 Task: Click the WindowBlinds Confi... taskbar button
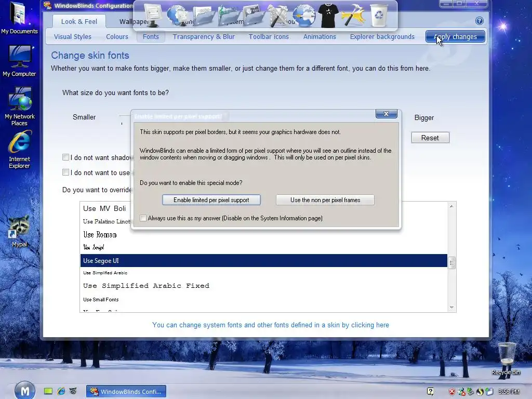pyautogui.click(x=126, y=392)
